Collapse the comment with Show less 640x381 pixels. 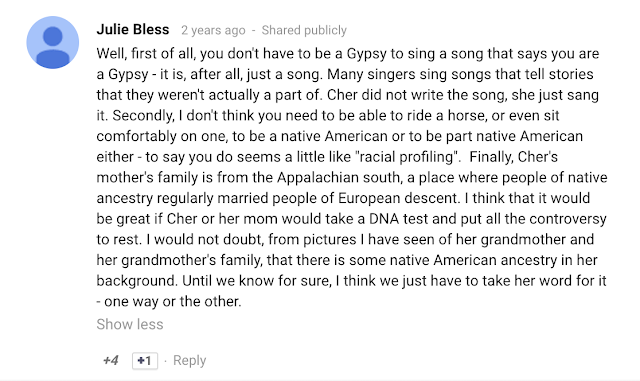[x=130, y=324]
